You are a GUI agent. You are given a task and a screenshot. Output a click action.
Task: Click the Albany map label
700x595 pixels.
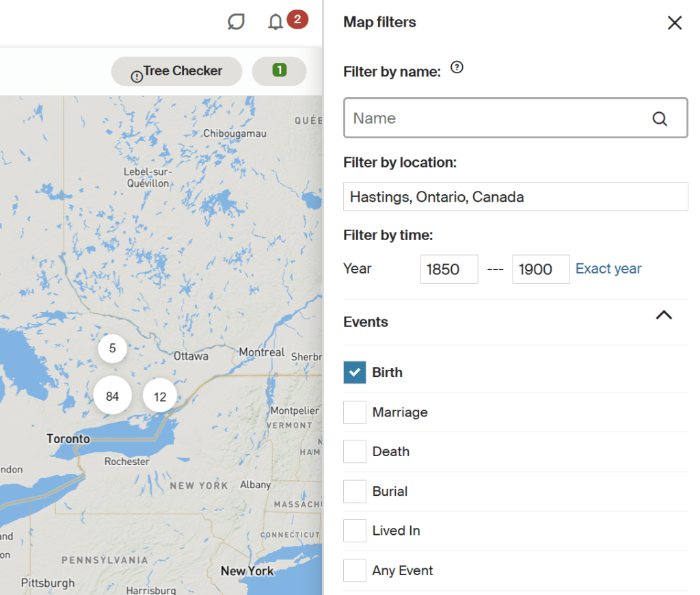(x=256, y=485)
